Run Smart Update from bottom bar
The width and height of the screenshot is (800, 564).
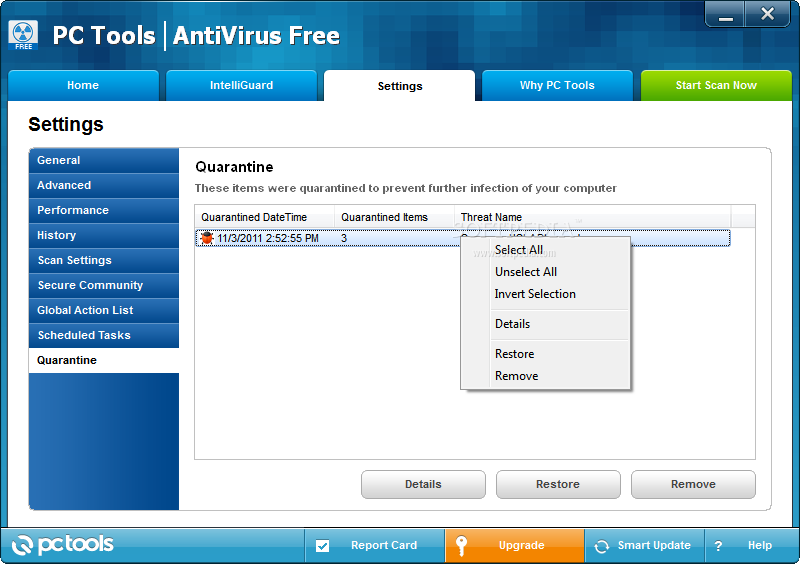click(644, 546)
